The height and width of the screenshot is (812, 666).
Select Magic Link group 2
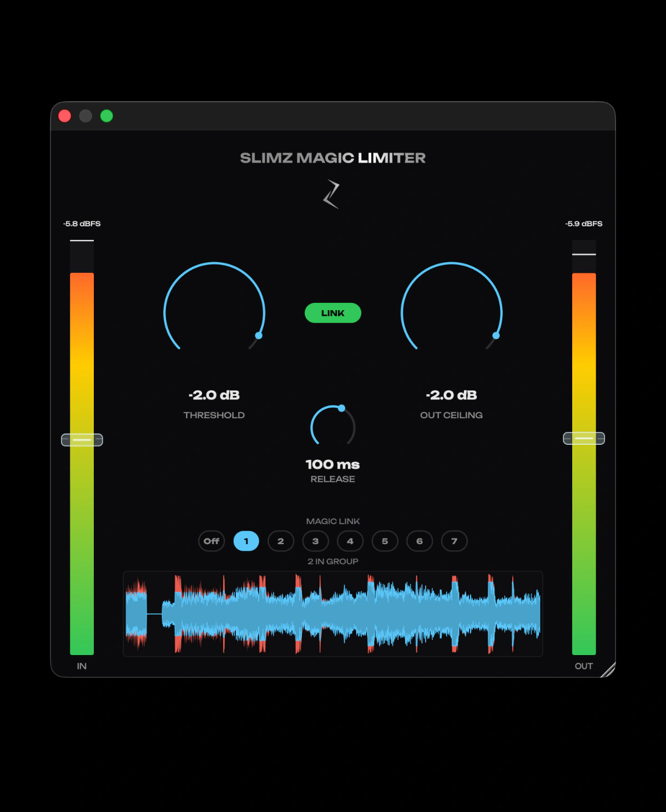[x=281, y=541]
